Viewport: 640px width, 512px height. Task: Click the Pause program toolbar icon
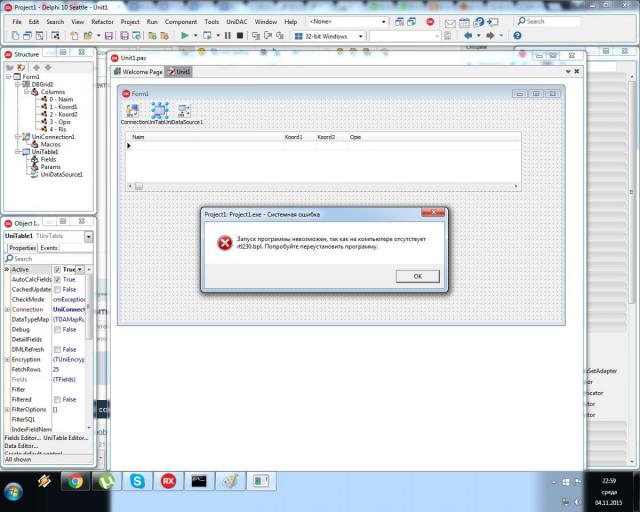coord(228,36)
